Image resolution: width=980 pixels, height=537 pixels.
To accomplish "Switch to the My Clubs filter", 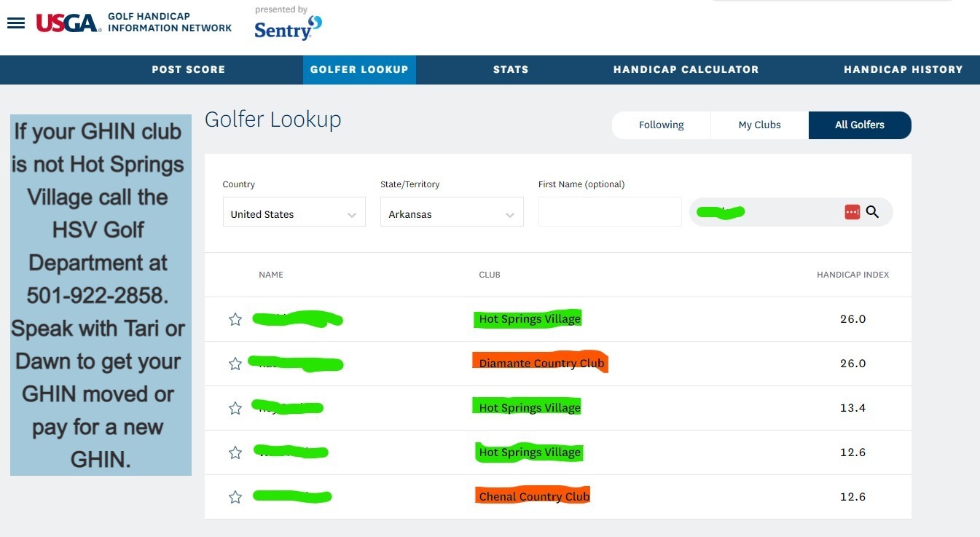I will click(759, 125).
